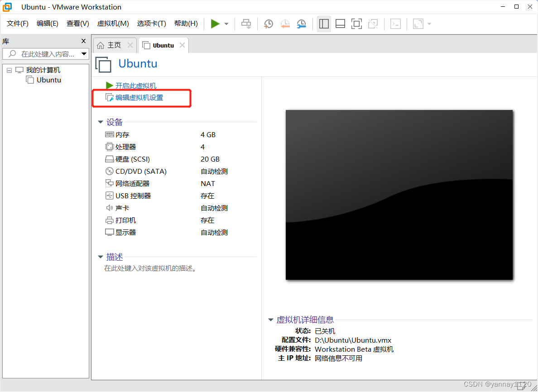Select Ubuntu in the library tree
Image resolution: width=538 pixels, height=392 pixels.
point(49,80)
